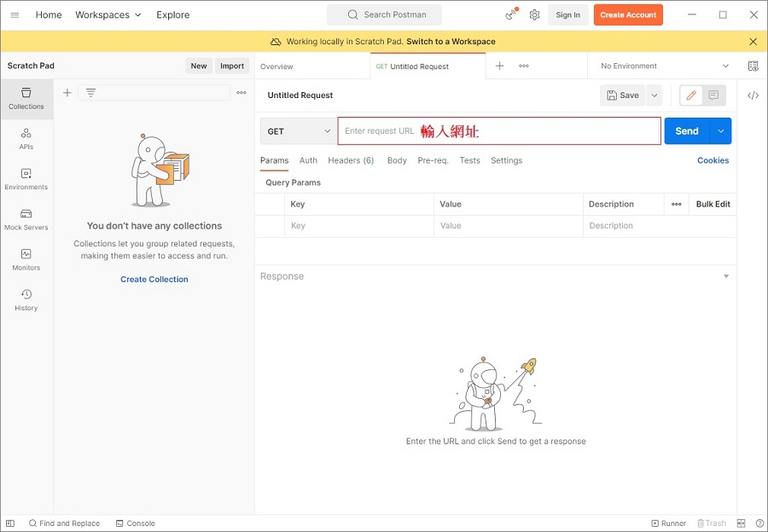Open the Collections sidebar panel
768x532 pixels.
[26, 99]
